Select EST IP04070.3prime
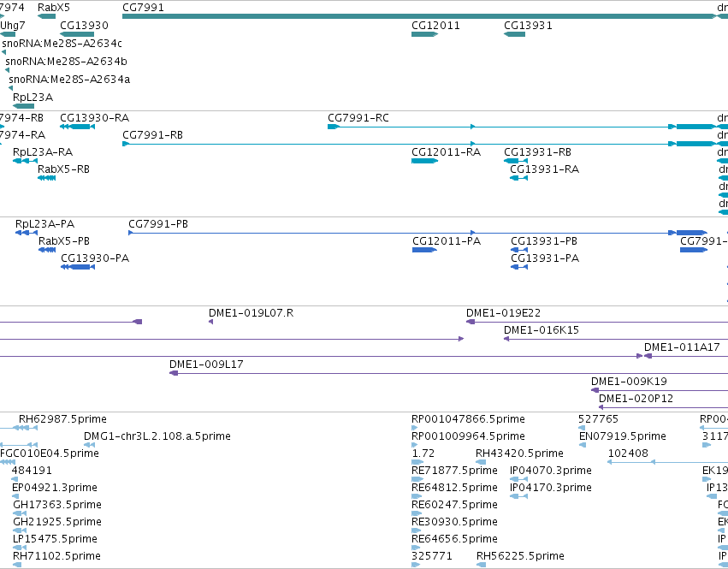 (x=518, y=479)
